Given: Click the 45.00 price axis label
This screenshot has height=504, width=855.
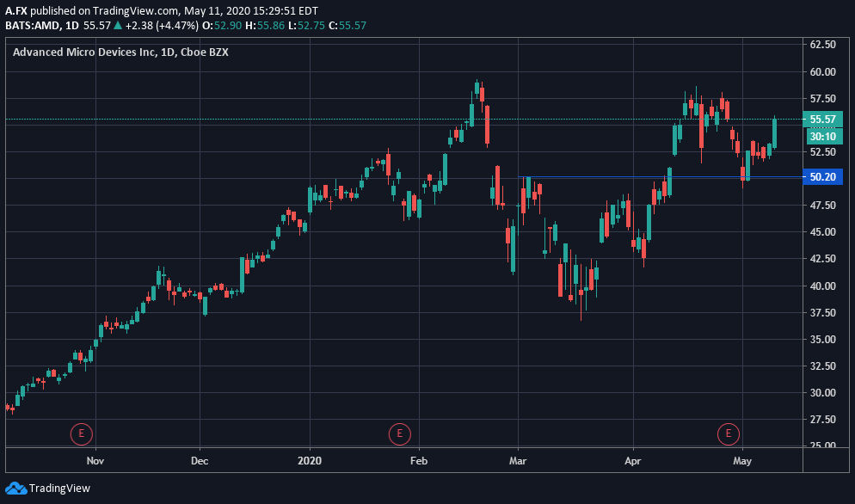Looking at the screenshot, I should [x=823, y=232].
